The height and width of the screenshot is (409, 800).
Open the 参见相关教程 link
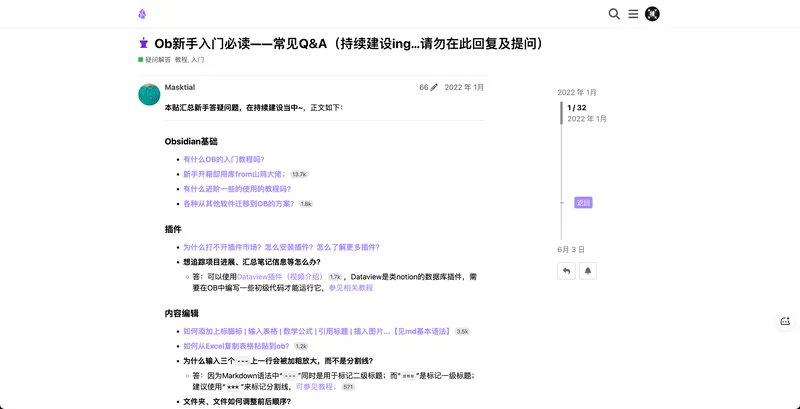(351, 288)
